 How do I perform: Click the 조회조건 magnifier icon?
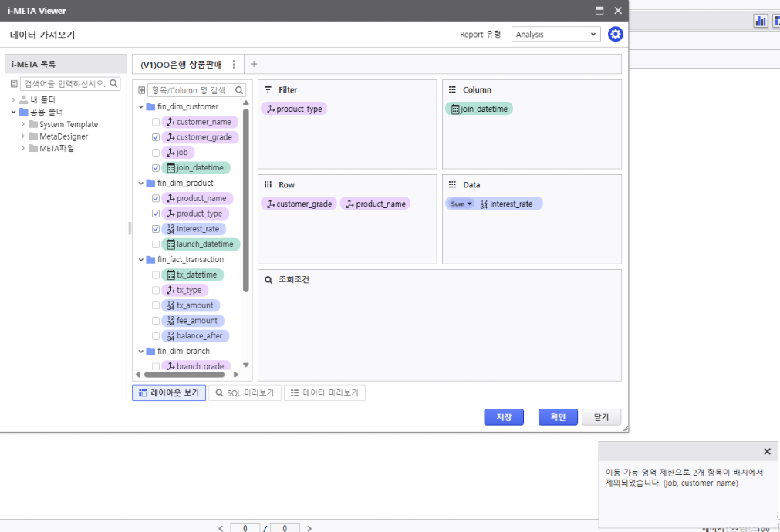coord(268,280)
